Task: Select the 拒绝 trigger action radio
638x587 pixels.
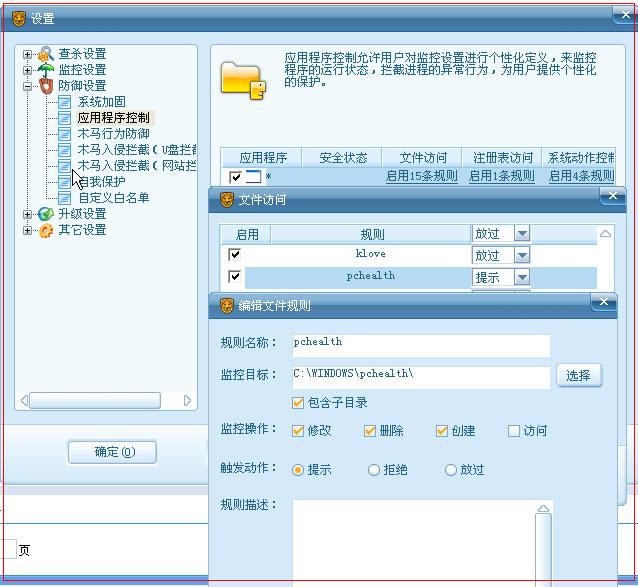Action: click(374, 470)
